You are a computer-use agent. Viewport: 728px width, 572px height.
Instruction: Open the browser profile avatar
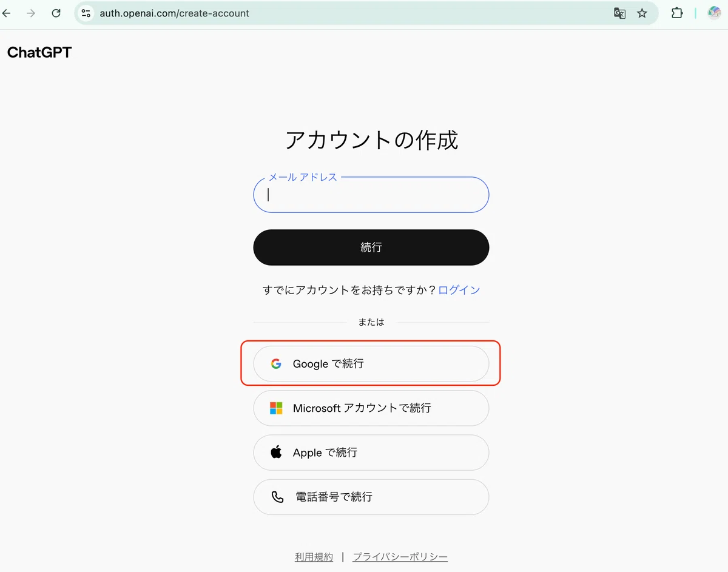714,13
